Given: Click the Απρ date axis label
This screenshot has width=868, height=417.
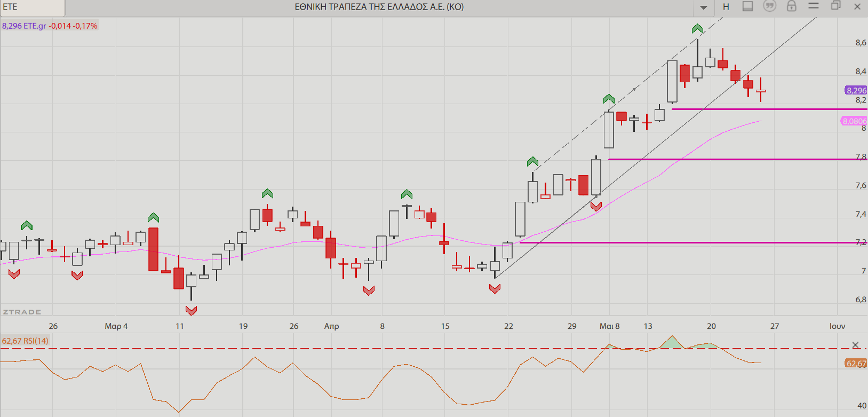Looking at the screenshot, I should [x=331, y=326].
